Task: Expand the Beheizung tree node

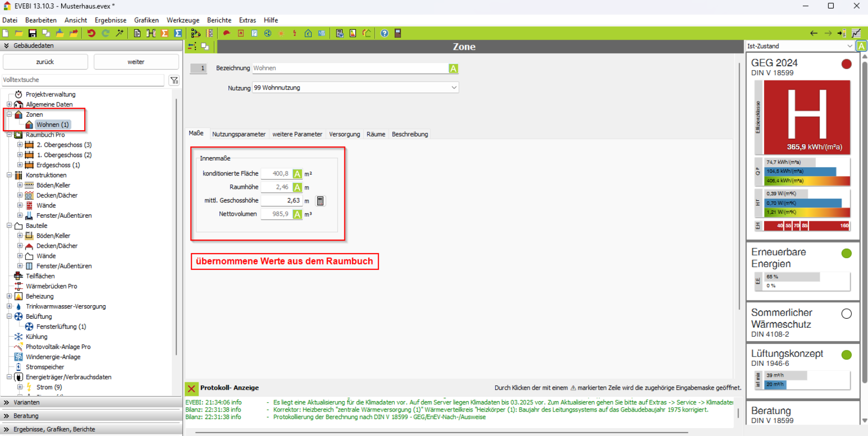Action: (9, 296)
